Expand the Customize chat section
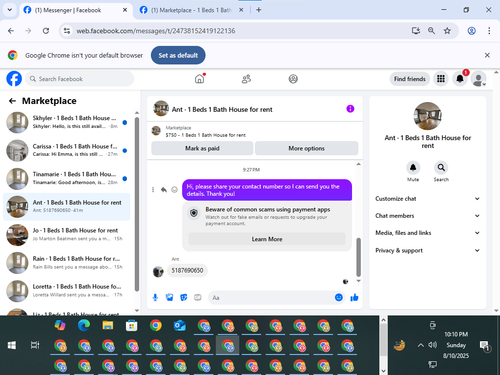Image resolution: width=500 pixels, height=375 pixels. [428, 199]
